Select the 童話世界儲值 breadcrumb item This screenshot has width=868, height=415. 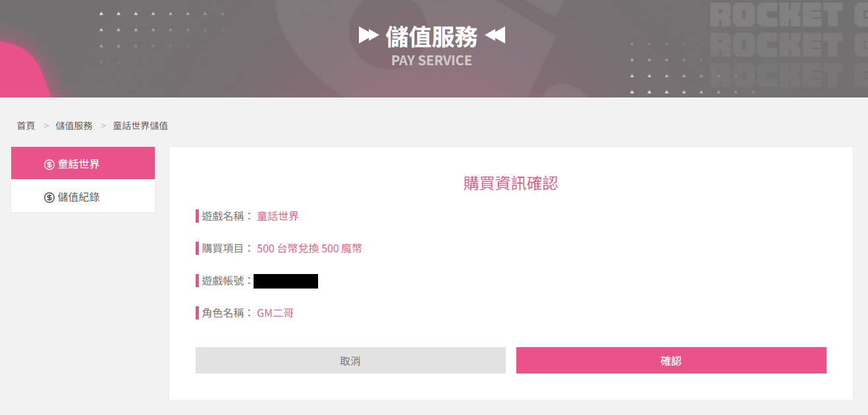[x=140, y=125]
